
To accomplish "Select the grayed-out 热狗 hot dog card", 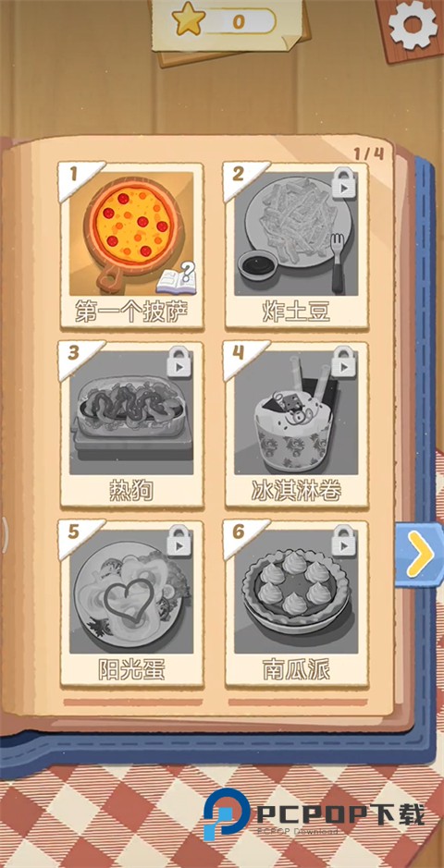I will click(x=131, y=423).
